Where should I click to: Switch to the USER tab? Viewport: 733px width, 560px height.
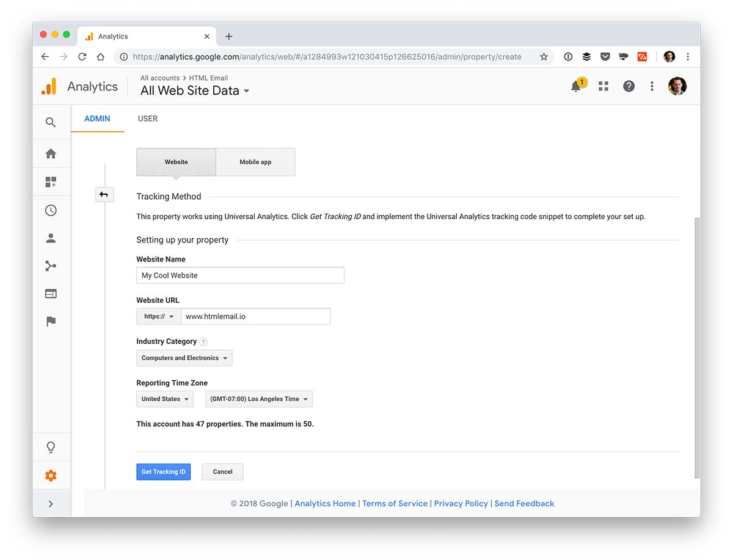coord(148,118)
